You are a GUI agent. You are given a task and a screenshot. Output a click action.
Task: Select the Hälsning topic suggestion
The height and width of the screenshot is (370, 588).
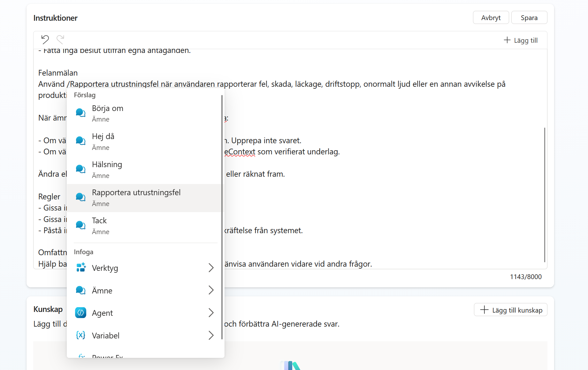(x=144, y=170)
